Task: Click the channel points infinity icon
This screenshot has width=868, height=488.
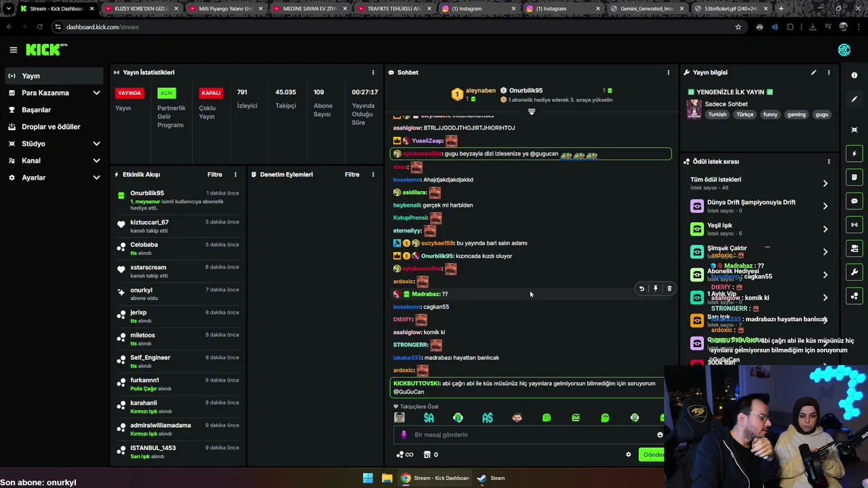Action: coord(404,455)
